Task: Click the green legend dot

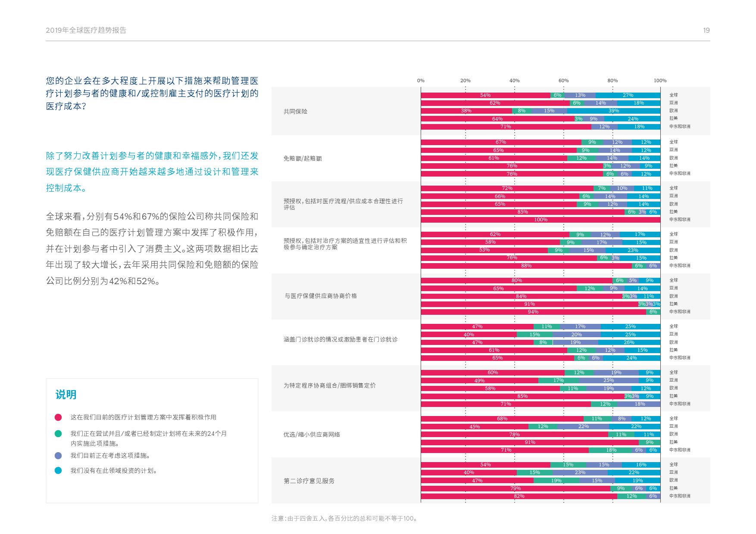Action: pos(58,434)
